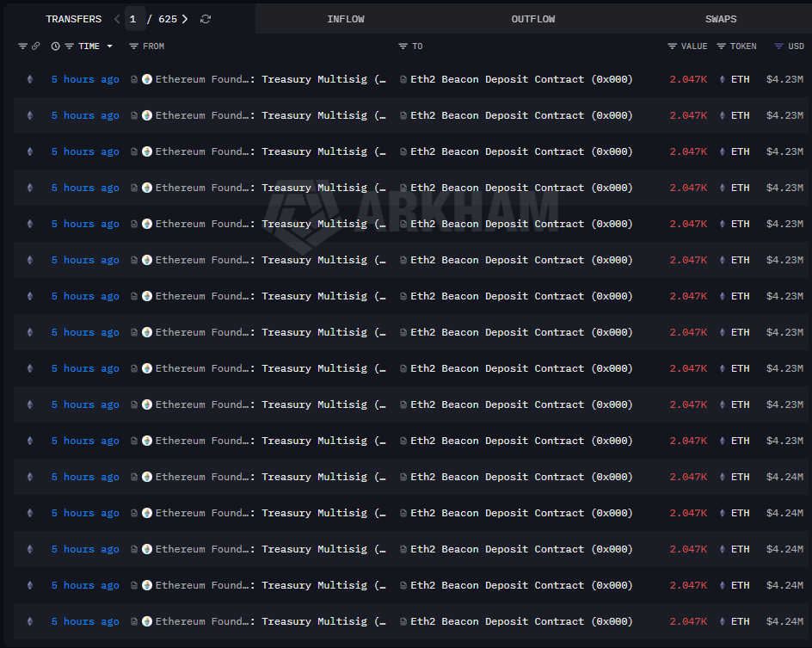Click the page number field showing 1

(134, 18)
